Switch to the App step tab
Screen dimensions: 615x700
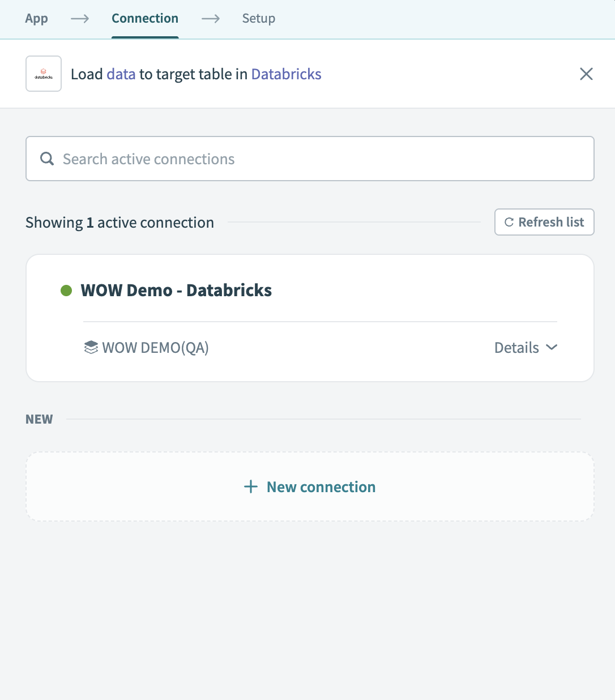pos(36,18)
